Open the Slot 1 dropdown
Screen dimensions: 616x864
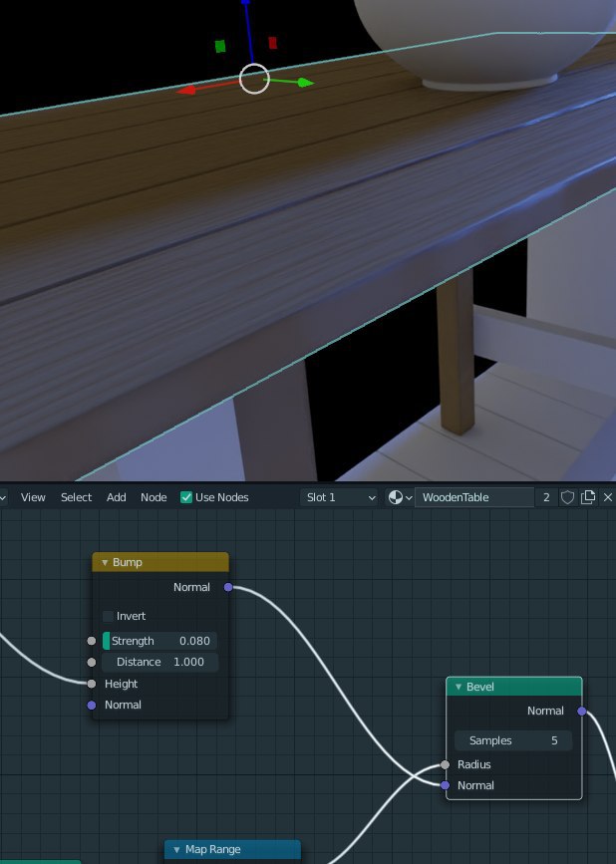(340, 497)
